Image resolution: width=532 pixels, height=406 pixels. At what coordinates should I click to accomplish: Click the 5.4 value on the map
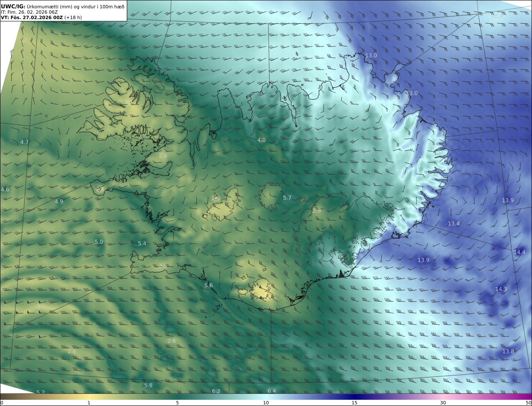[x=142, y=243]
